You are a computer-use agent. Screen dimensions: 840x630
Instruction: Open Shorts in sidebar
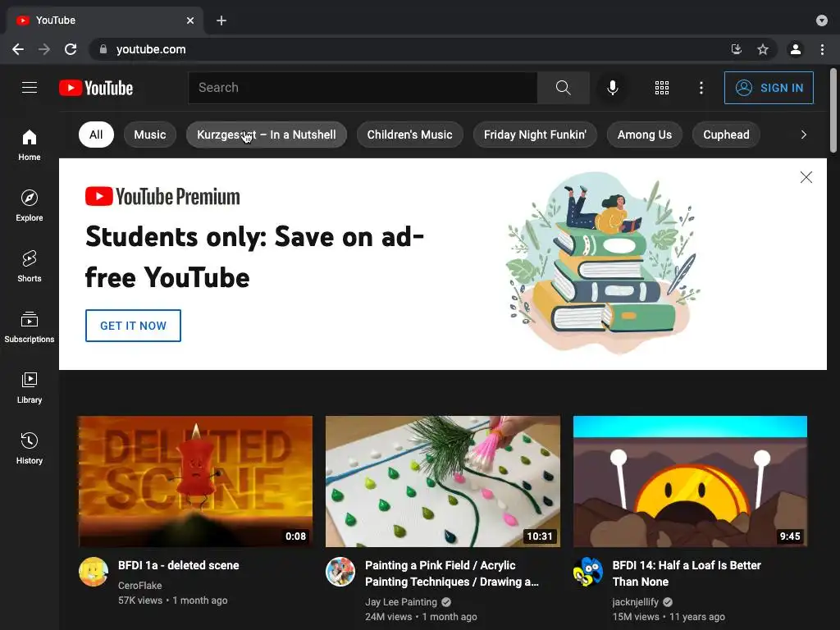point(30,267)
